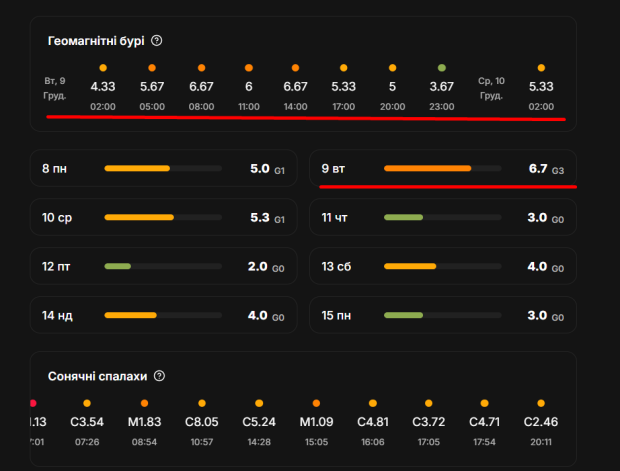Click the C3.54 flare at 07:26
Viewport: 620px width, 471px height.
[x=87, y=422]
